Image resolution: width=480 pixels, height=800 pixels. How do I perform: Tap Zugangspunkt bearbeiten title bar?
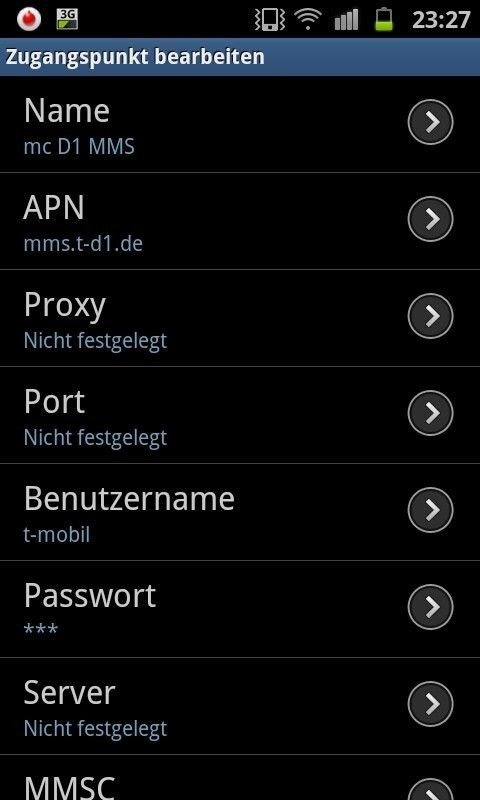click(x=240, y=57)
